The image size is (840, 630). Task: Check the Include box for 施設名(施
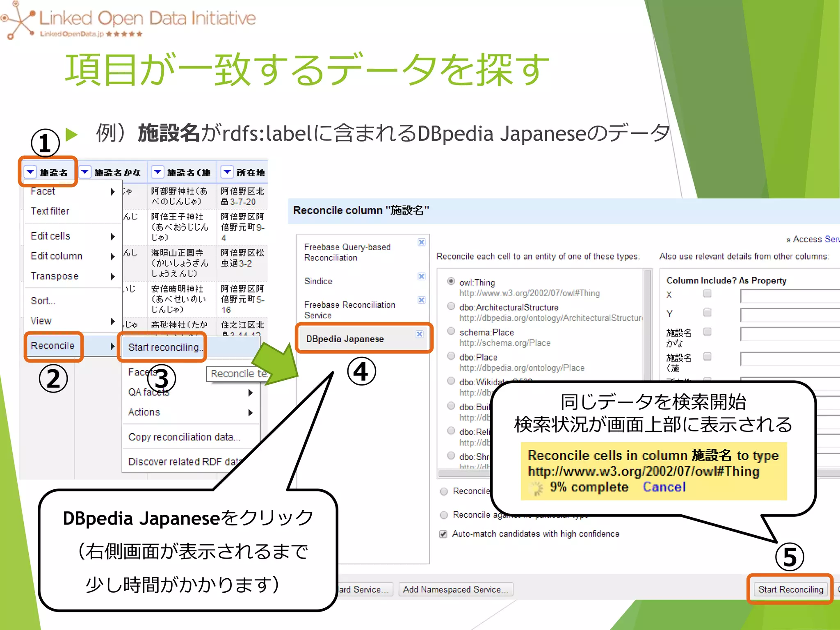pyautogui.click(x=708, y=357)
